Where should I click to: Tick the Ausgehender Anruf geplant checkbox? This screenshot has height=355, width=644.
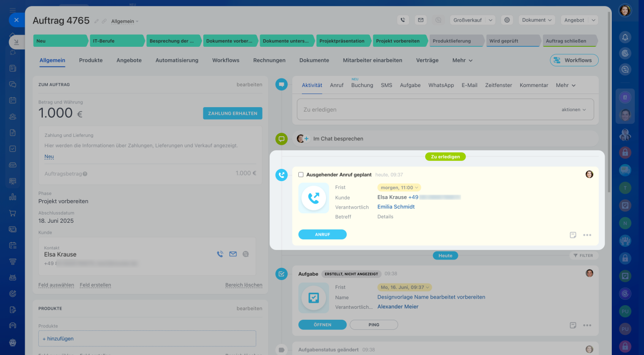click(301, 174)
